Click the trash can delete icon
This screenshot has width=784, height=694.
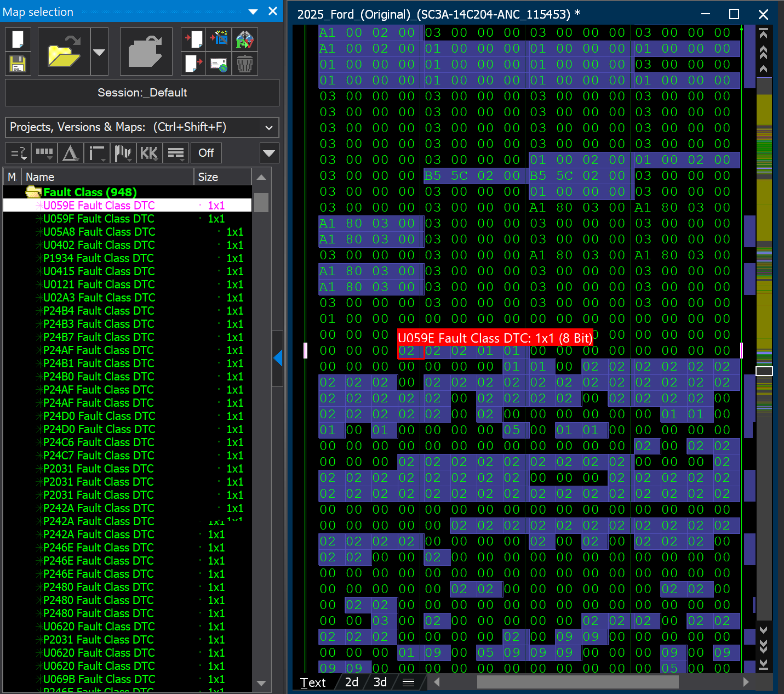tap(245, 64)
